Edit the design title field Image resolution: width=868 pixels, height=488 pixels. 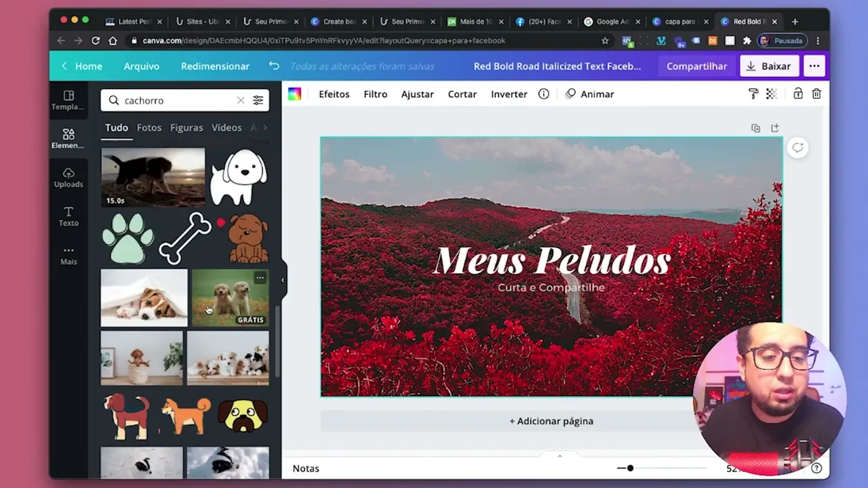tap(557, 66)
